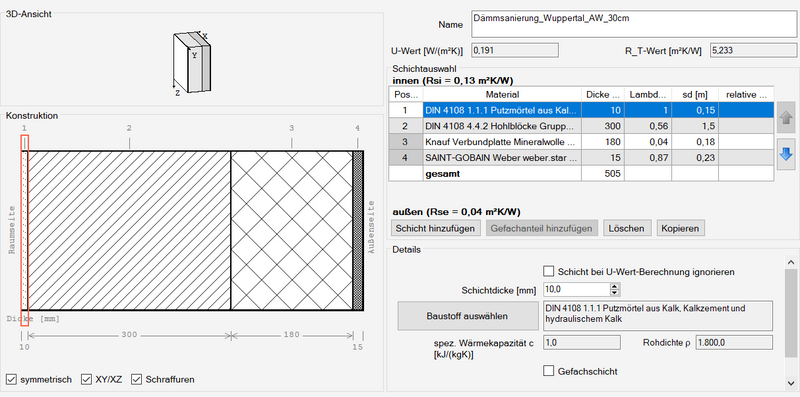This screenshot has height=397, width=800.
Task: Decrease Schichtdicke with spinner down arrow
Action: click(x=615, y=293)
